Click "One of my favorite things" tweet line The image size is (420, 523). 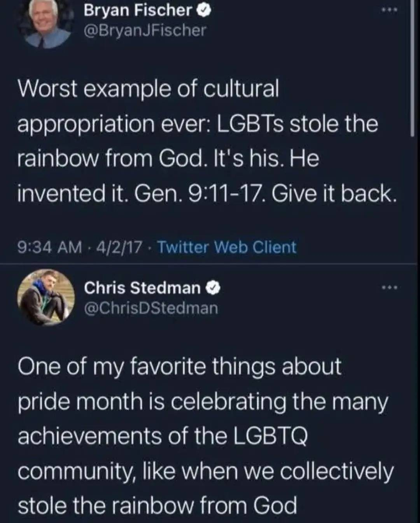pos(179,367)
